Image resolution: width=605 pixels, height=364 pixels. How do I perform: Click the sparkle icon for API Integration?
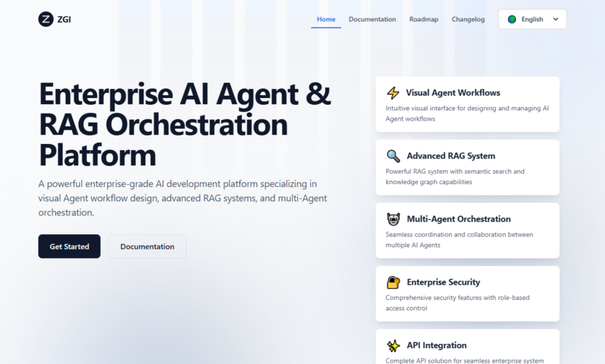pos(393,345)
